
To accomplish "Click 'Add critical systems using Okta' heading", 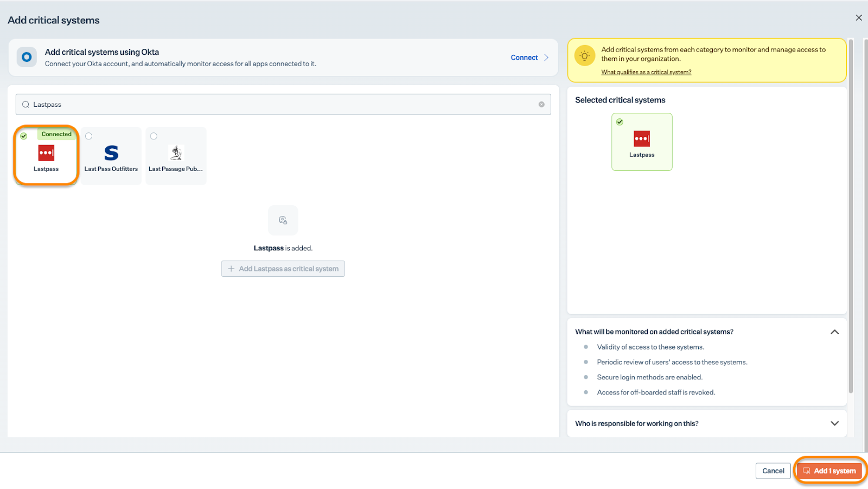I will point(102,52).
